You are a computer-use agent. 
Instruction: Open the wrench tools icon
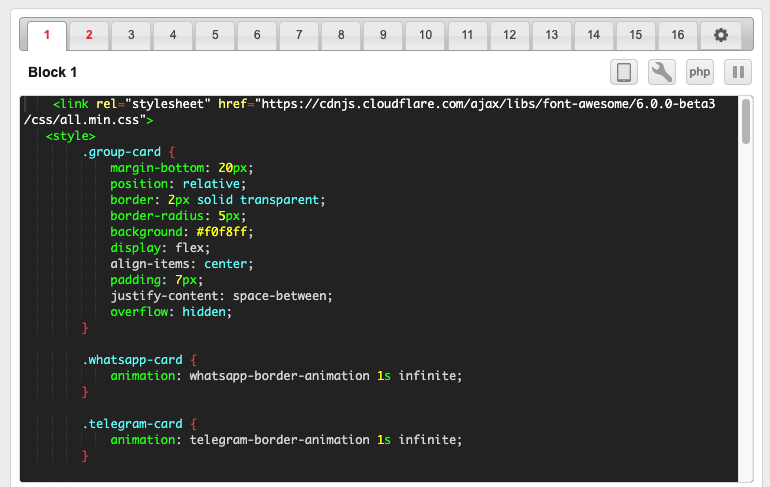[662, 72]
